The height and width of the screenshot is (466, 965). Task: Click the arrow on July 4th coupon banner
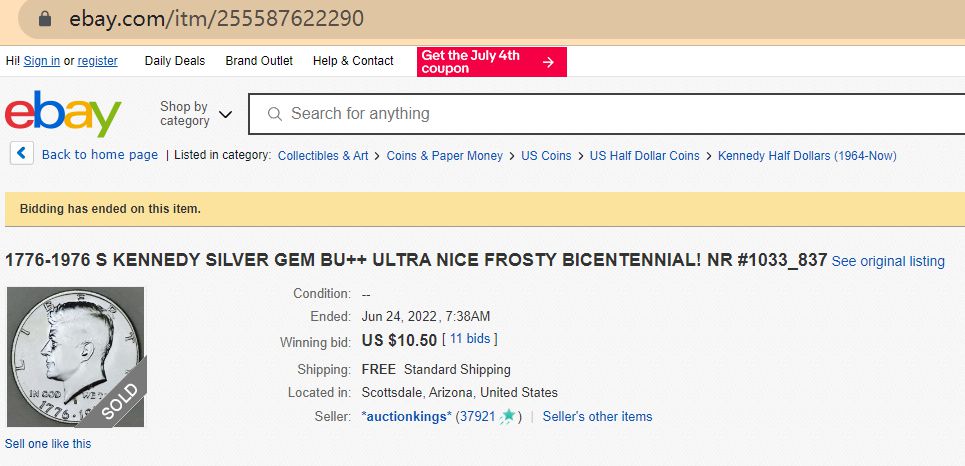pyautogui.click(x=548, y=62)
